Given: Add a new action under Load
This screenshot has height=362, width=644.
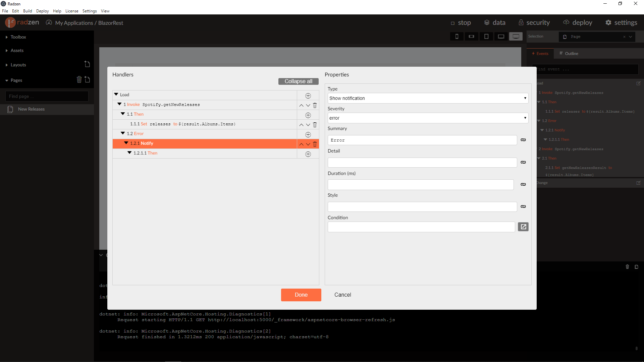Looking at the screenshot, I should pos(308,96).
